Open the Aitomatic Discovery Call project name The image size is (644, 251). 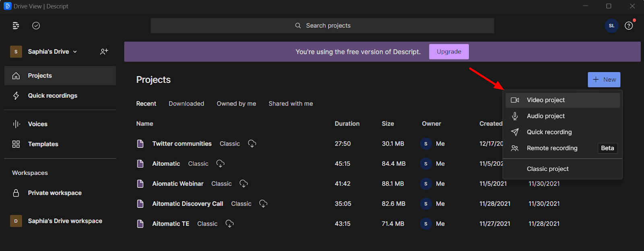(188, 204)
